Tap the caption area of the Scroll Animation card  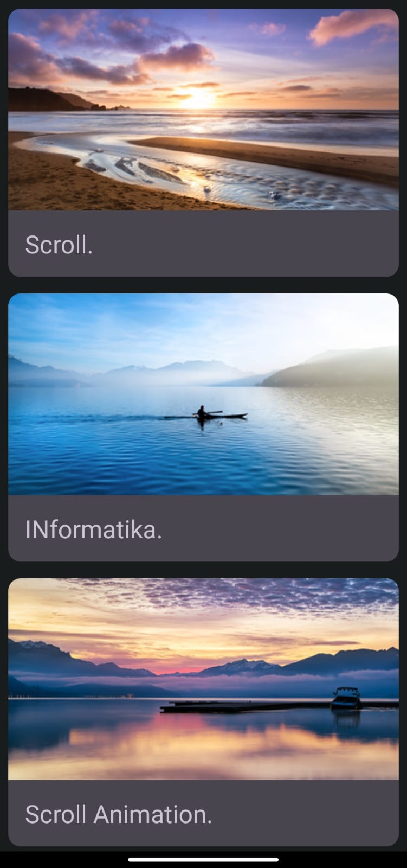[x=203, y=813]
